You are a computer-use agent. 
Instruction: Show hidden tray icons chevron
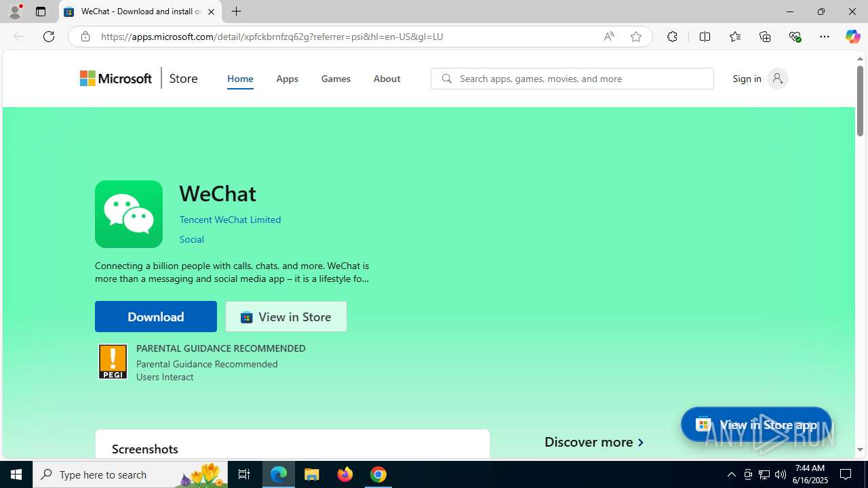tap(731, 474)
